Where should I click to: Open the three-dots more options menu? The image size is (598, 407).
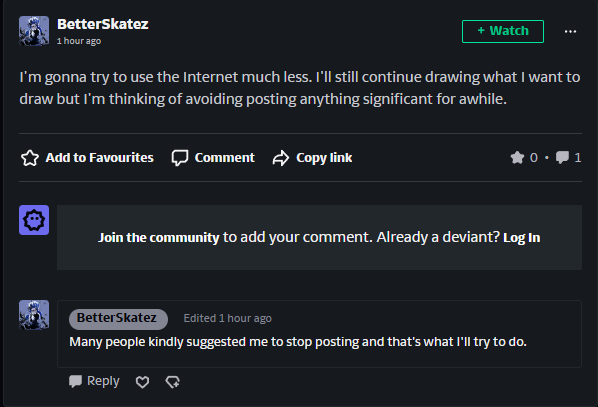point(570,31)
